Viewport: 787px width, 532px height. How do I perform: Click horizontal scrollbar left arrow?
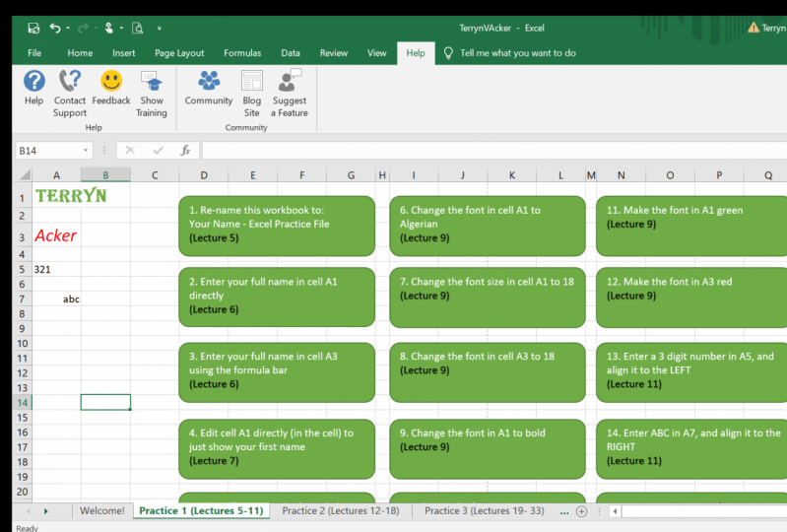point(615,511)
